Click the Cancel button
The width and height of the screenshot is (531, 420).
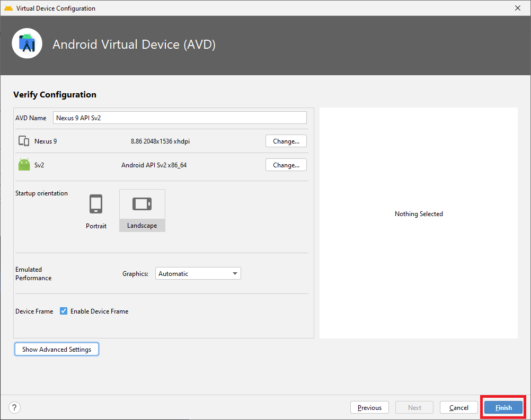coord(458,407)
